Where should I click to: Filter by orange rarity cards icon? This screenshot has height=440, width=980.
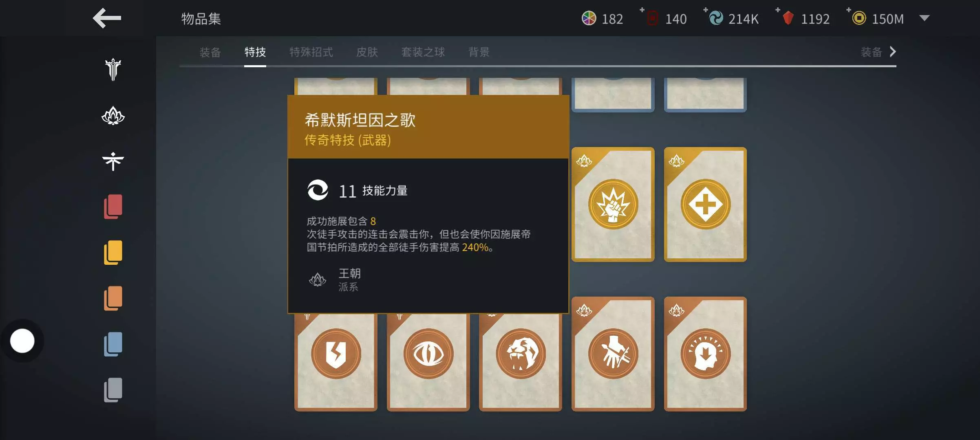point(113,298)
